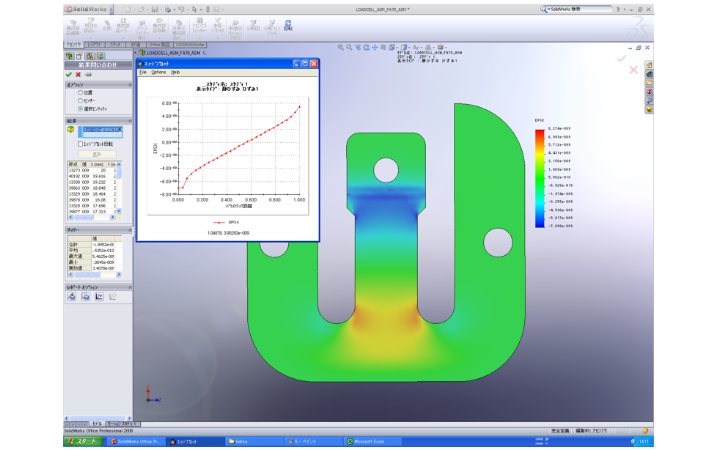Viewport: 720px width, 450px height.
Task: Click the help question mark icon
Action: pos(618,9)
